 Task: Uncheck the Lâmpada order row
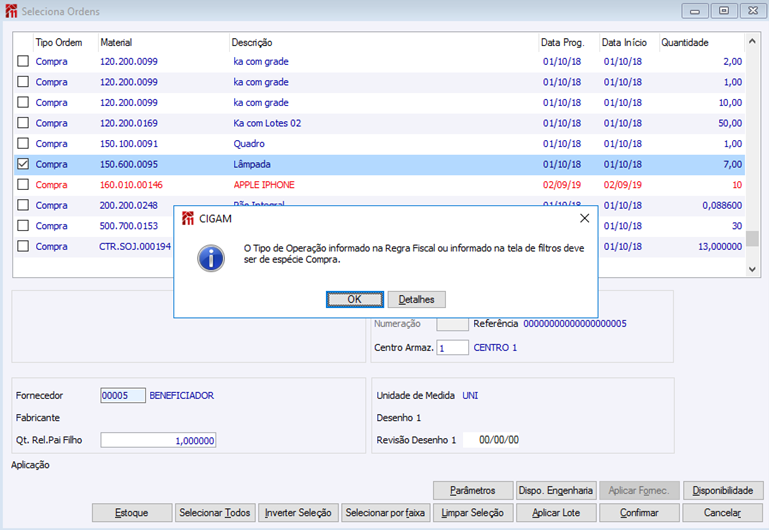point(23,164)
